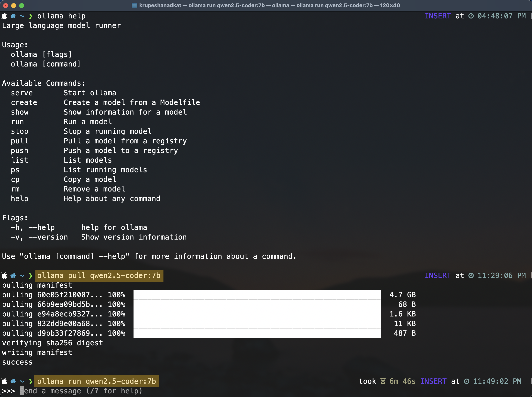Click the '-v, --version' flag text

[39, 237]
